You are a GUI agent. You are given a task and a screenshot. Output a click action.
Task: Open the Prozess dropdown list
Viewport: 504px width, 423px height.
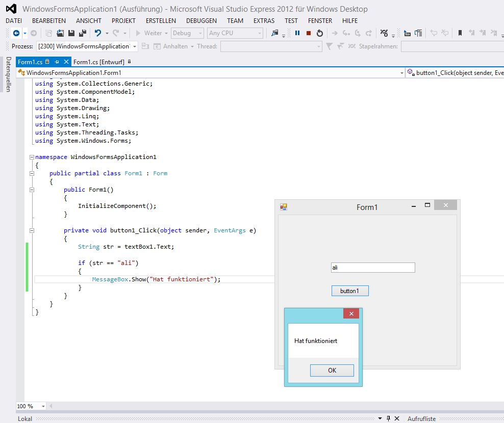click(135, 46)
